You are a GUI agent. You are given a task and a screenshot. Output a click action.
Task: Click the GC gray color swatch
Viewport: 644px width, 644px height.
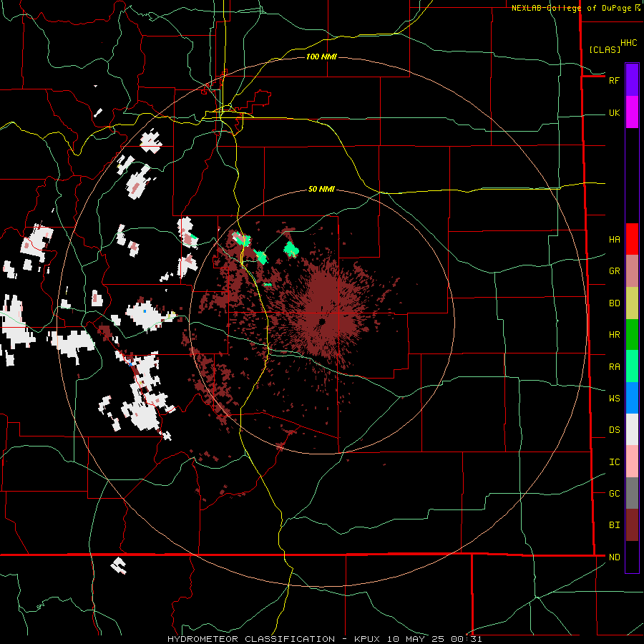(x=632, y=493)
